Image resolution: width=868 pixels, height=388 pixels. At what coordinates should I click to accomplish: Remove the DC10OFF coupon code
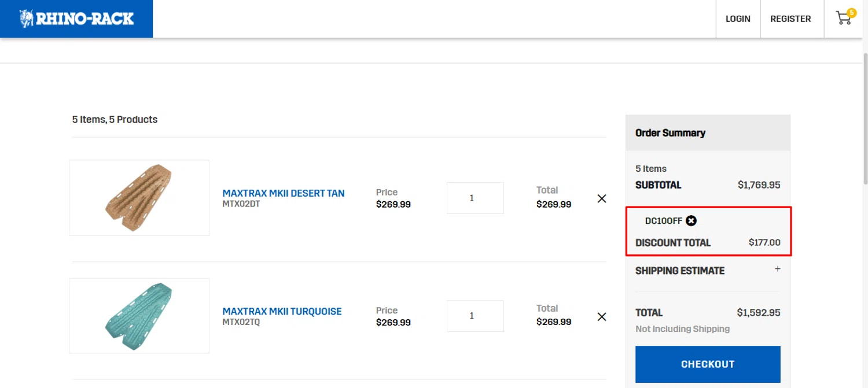pyautogui.click(x=691, y=221)
